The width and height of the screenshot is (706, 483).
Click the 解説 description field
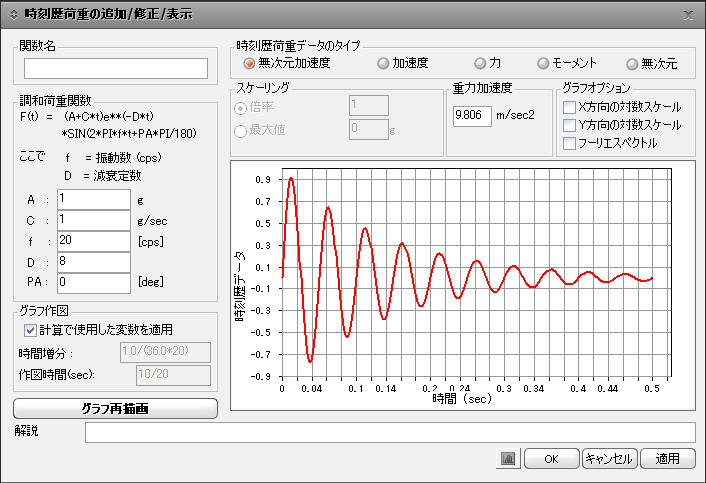(390, 433)
